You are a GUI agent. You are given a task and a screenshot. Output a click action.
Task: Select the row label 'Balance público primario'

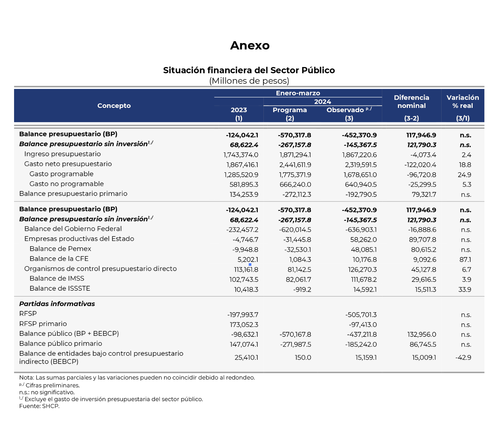pos(60,344)
